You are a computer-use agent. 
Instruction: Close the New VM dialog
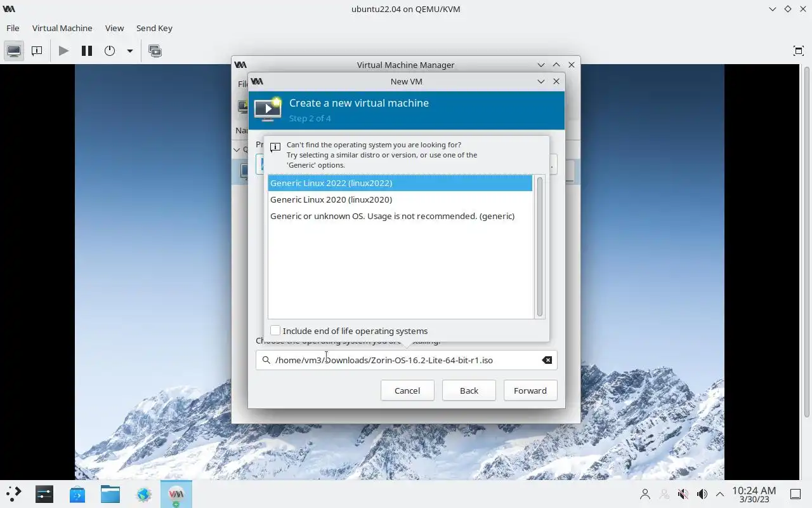coord(556,81)
